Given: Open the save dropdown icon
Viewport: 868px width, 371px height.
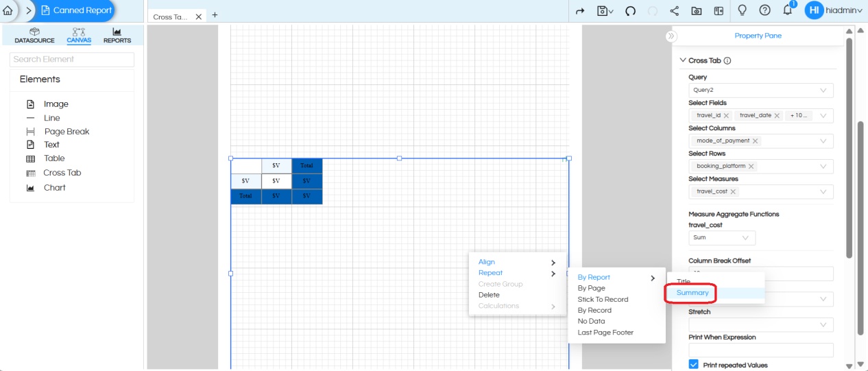Looking at the screenshot, I should point(605,11).
